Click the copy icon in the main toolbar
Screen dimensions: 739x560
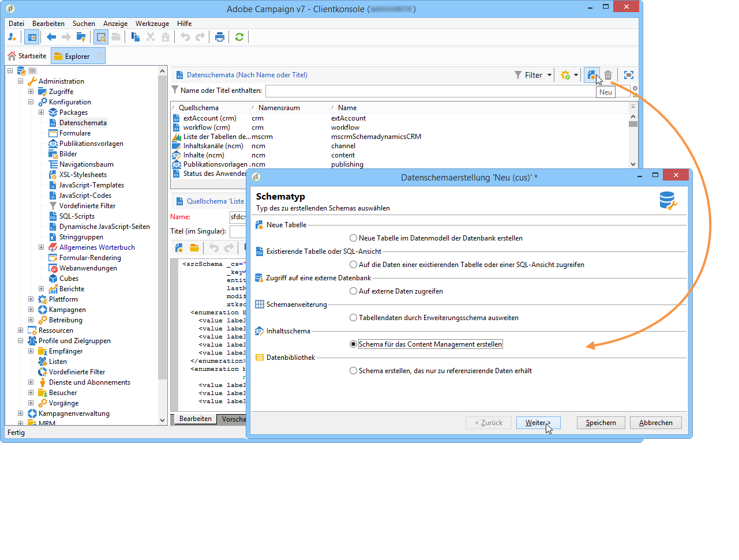[136, 37]
